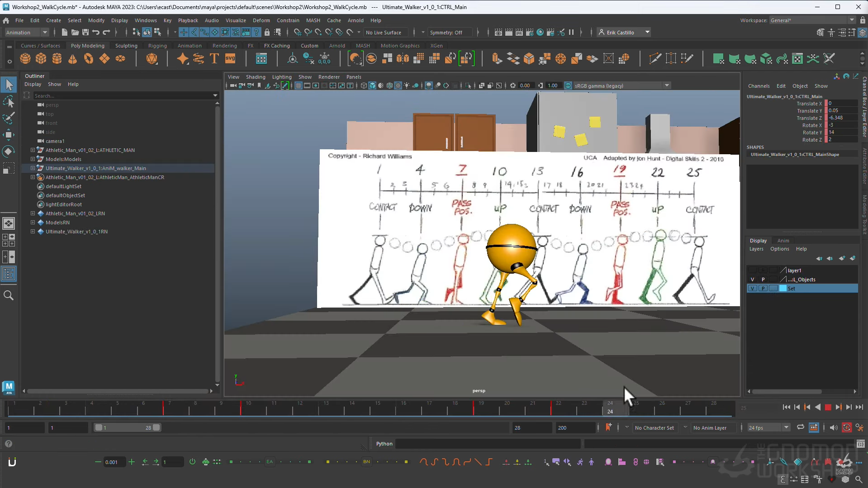This screenshot has height=488, width=868.
Task: Toggle visibility of L_Objects layer
Action: pyautogui.click(x=752, y=280)
